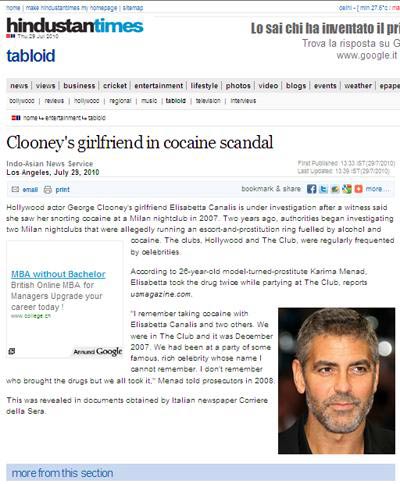Screen dimensions: 400x484
Task: Open more bookmark and share options
Action: (377, 189)
